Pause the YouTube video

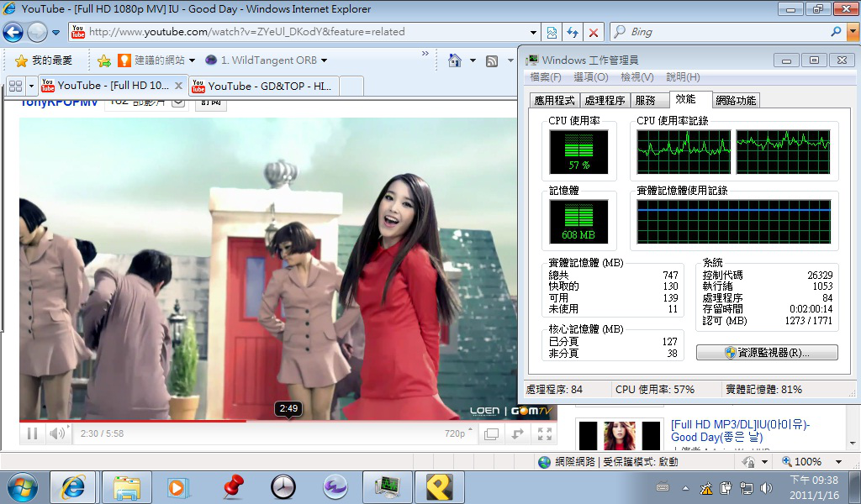pos(33,433)
